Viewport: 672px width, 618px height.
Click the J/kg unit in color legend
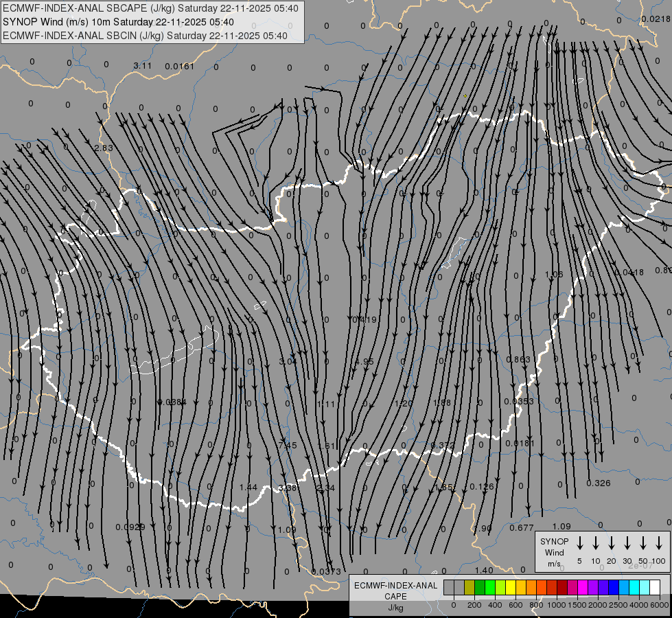pyautogui.click(x=395, y=608)
